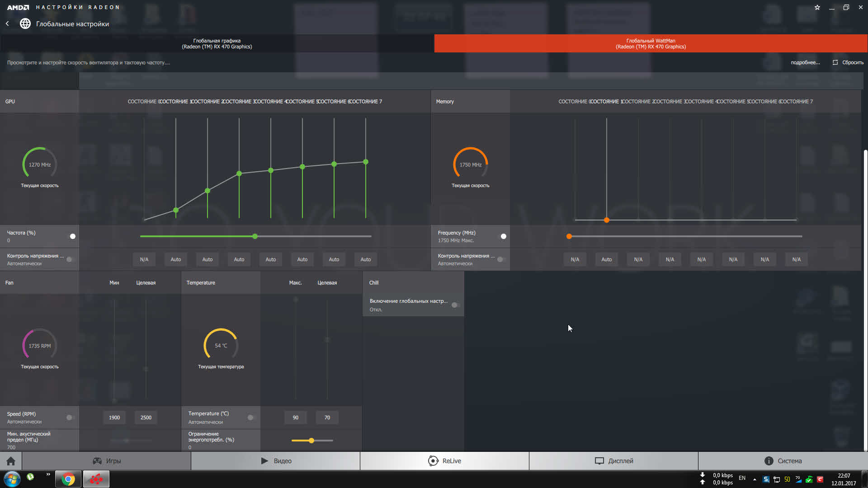Viewport: 868px width, 488px height.
Task: Open the System (Система) info tab
Action: [783, 461]
